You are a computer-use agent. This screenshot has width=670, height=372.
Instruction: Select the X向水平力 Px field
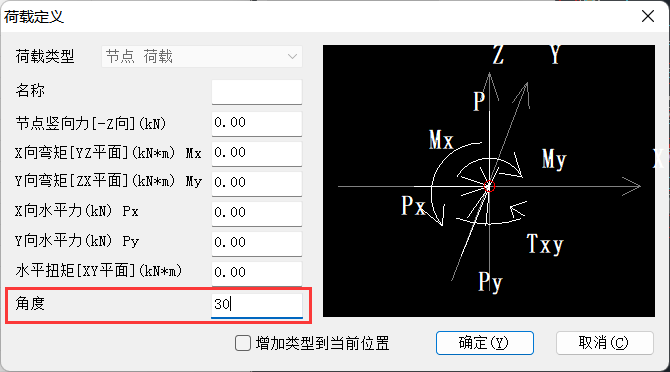pyautogui.click(x=257, y=213)
